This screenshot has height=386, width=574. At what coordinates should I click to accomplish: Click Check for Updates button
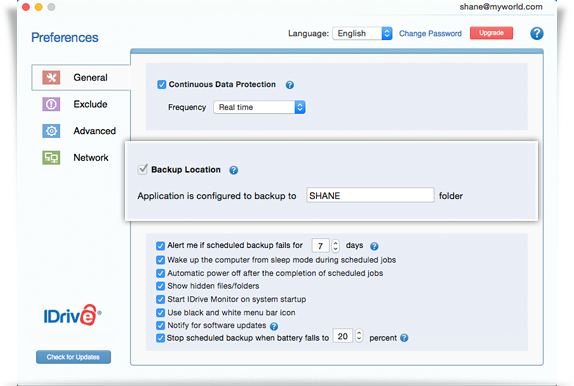pos(73,357)
